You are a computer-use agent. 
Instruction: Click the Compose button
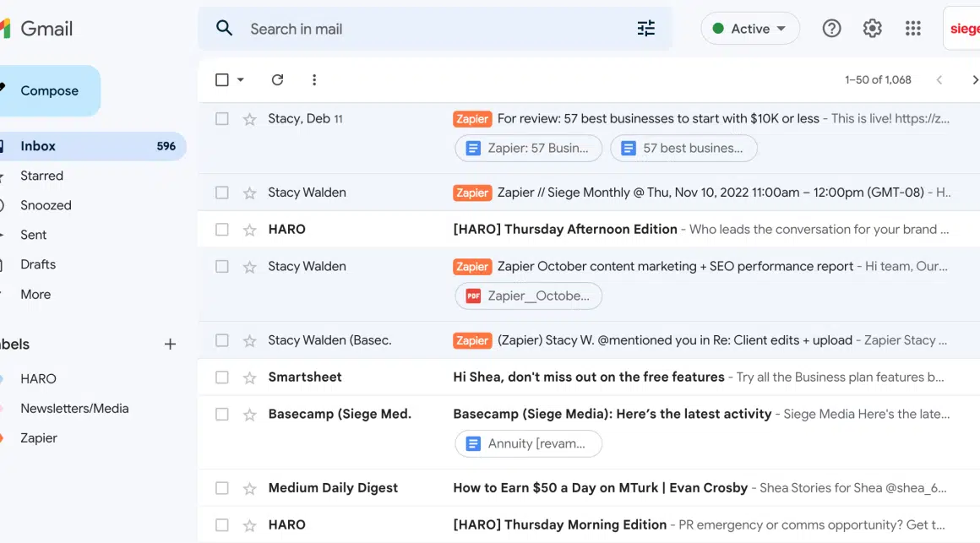point(49,91)
